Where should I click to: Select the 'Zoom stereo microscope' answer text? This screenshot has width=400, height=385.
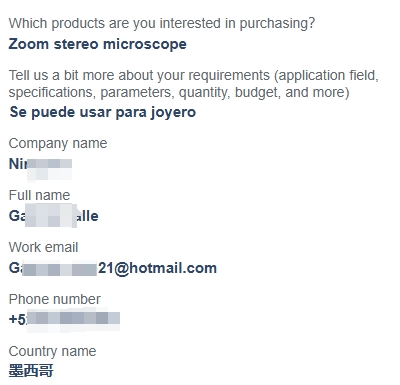pos(97,44)
